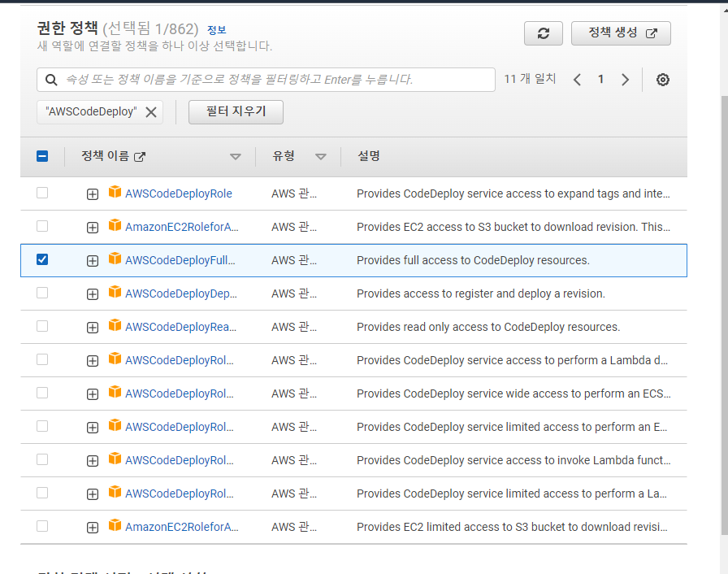Screen dimensions: 728x574
Task: Click "Provides read only access to CodeDeploy resources."
Action: pyautogui.click(x=488, y=328)
